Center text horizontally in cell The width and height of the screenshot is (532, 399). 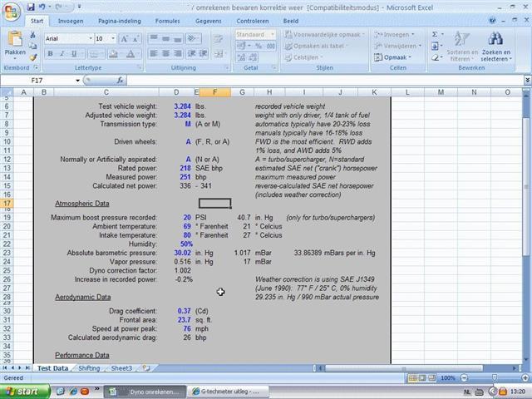[165, 53]
